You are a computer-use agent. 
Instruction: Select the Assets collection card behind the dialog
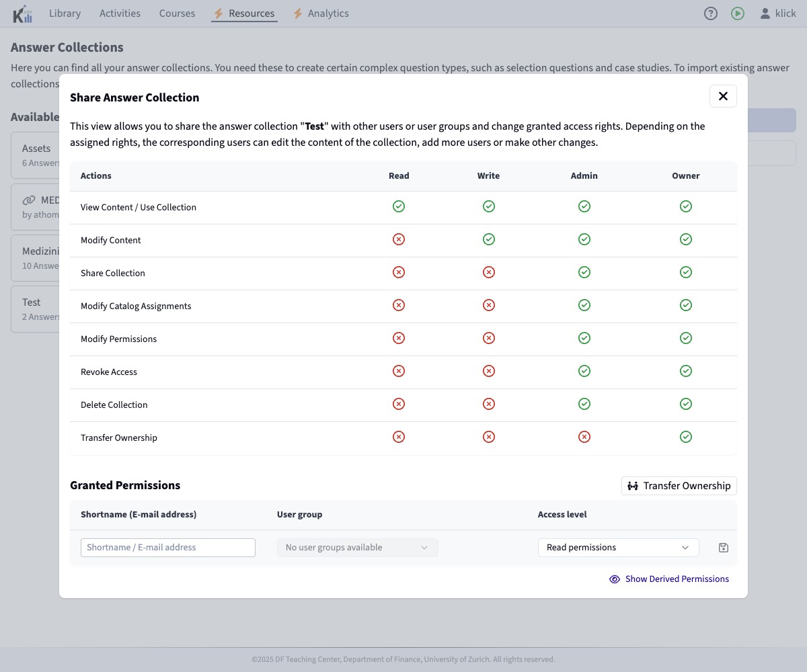click(36, 155)
